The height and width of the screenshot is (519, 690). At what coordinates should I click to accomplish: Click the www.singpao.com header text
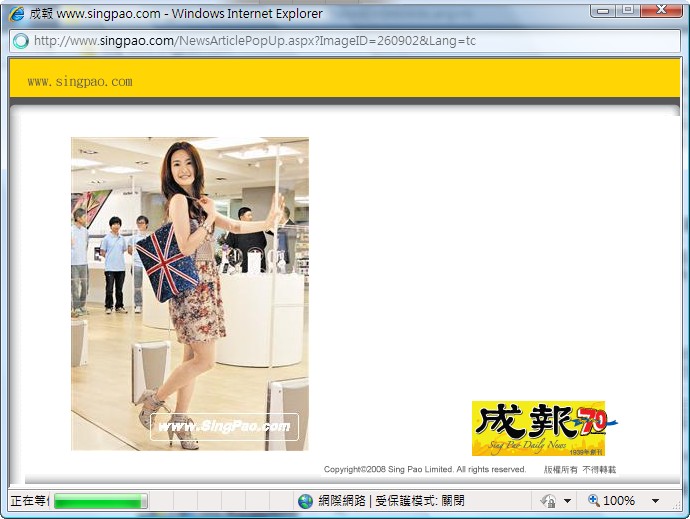(80, 81)
